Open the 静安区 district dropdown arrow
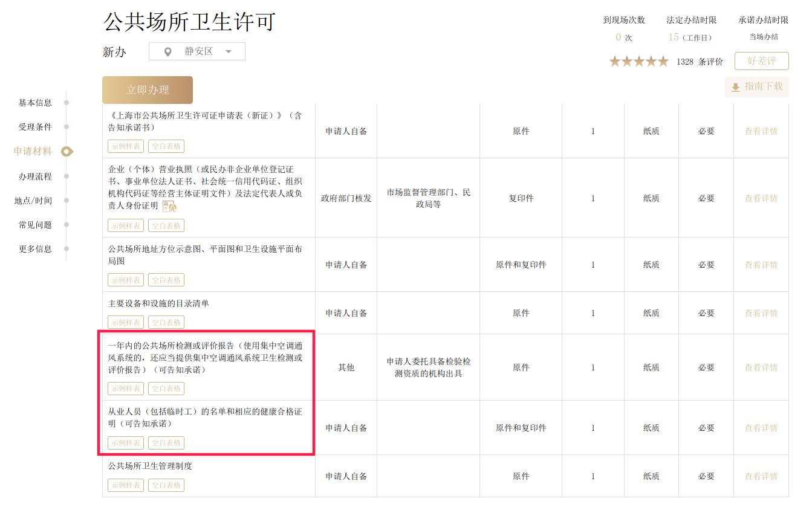Image resolution: width=812 pixels, height=507 pixels. tap(229, 52)
